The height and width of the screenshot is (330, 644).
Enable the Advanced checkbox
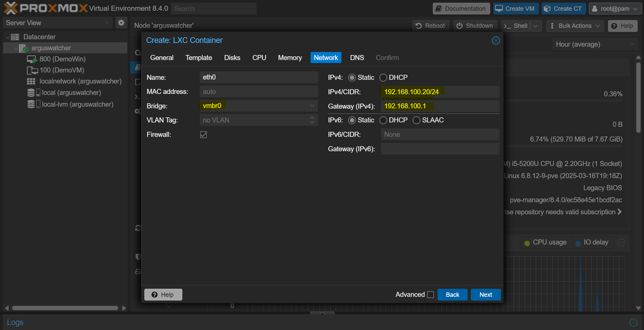click(430, 295)
